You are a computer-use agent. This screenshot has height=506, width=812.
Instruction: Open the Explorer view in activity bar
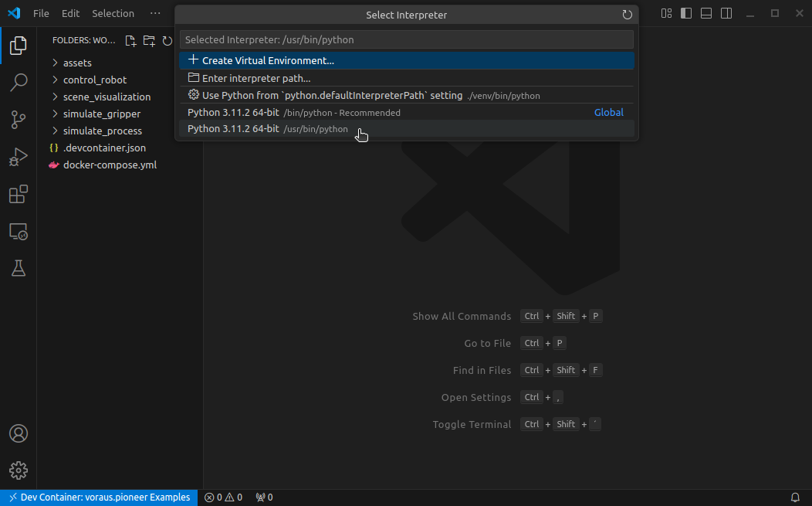[x=18, y=46]
